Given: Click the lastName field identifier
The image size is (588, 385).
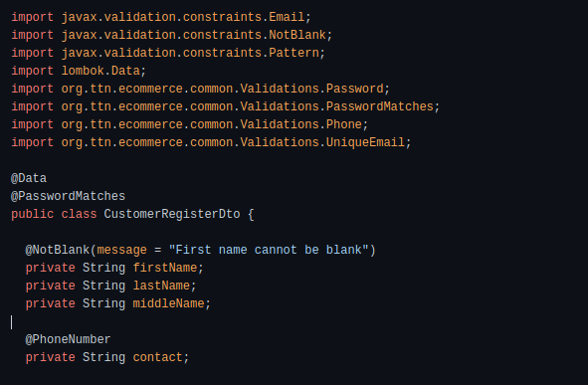Looking at the screenshot, I should click(161, 286).
